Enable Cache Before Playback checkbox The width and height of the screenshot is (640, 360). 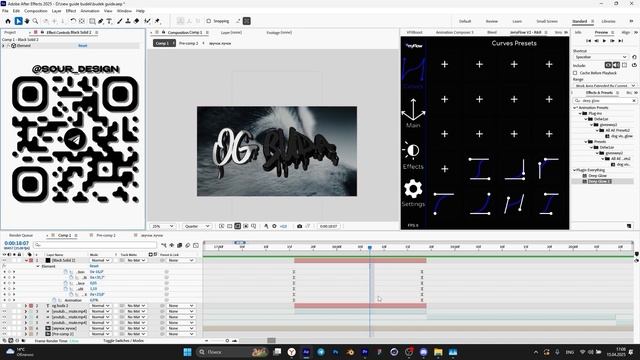[575, 73]
